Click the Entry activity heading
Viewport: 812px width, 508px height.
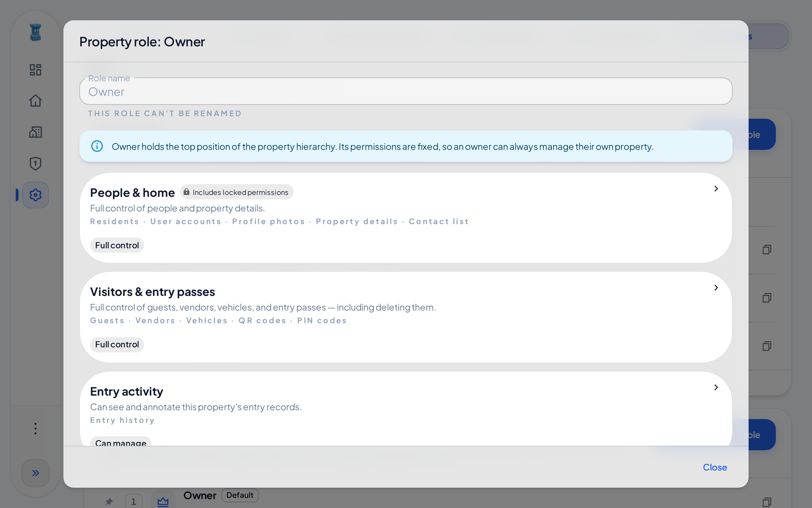127,391
